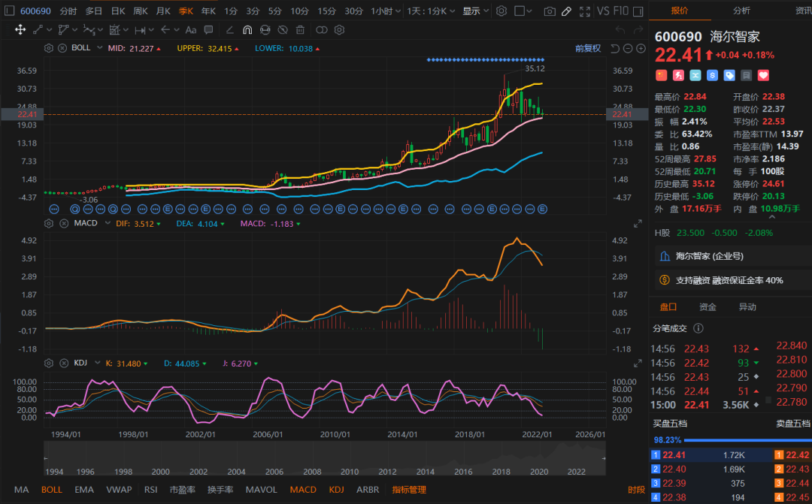812x504 pixels.
Task: Click the pencil draw icon in top toolbar
Action: pos(566,11)
